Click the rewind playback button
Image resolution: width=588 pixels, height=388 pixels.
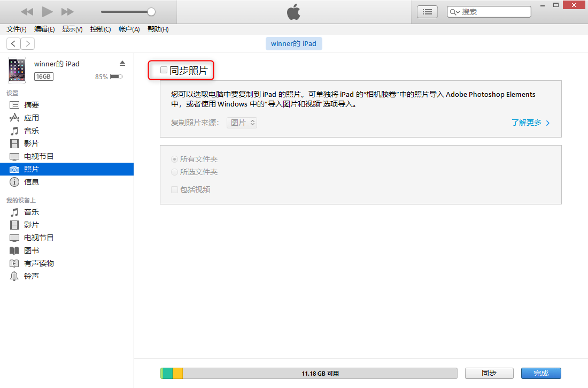(x=27, y=12)
